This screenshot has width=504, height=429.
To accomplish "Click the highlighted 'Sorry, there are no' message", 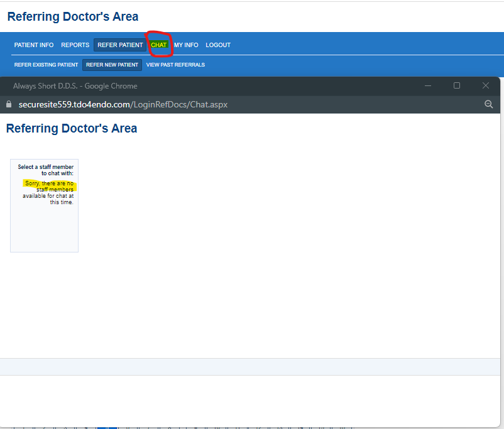I will click(49, 183).
